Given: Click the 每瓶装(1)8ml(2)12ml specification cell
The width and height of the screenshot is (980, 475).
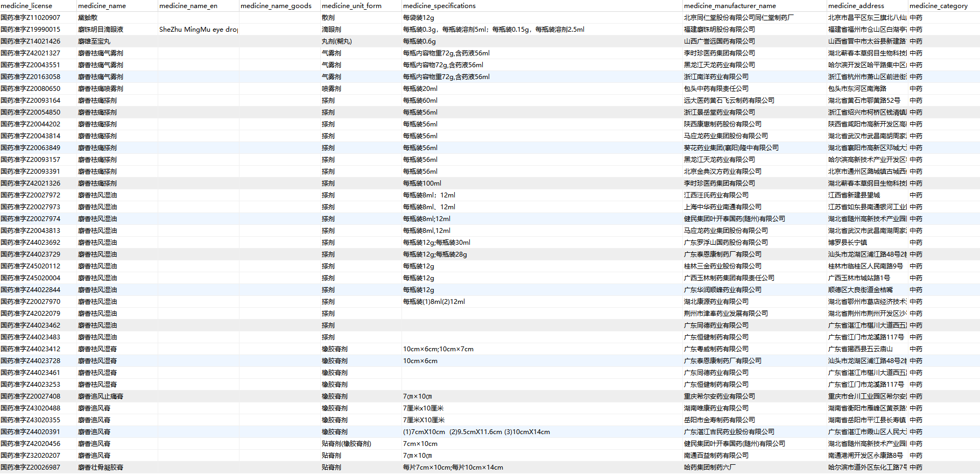Looking at the screenshot, I should (x=434, y=302).
